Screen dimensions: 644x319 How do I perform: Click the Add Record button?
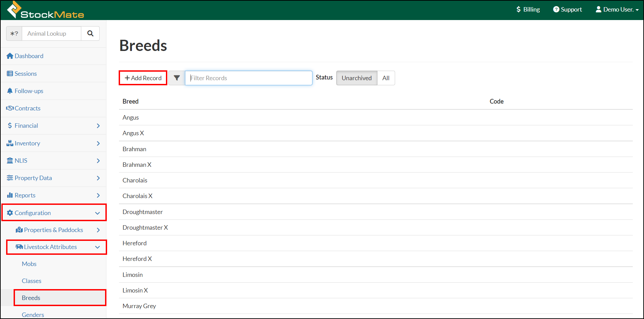[143, 78]
